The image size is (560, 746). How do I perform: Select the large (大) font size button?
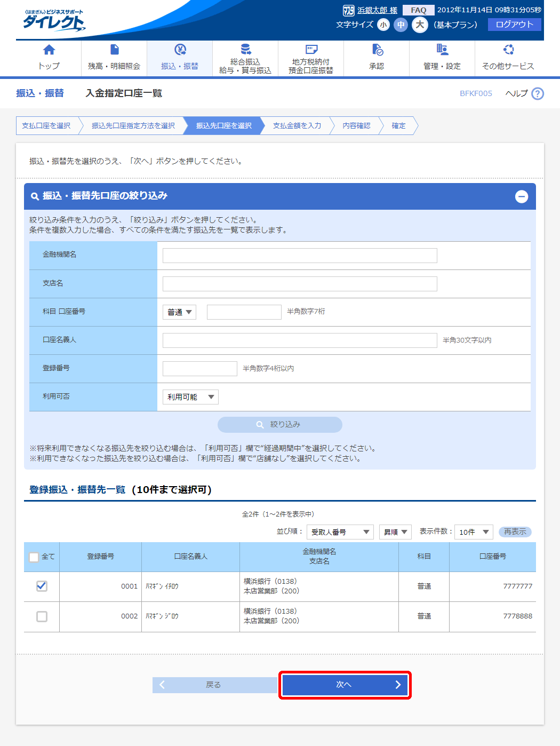click(420, 25)
